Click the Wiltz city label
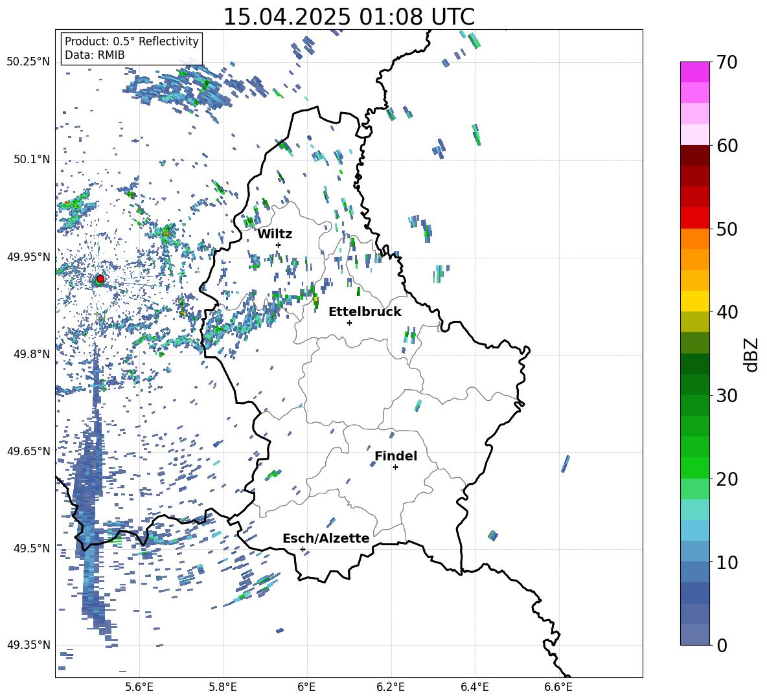Screen dimensions: 767x700 275,234
